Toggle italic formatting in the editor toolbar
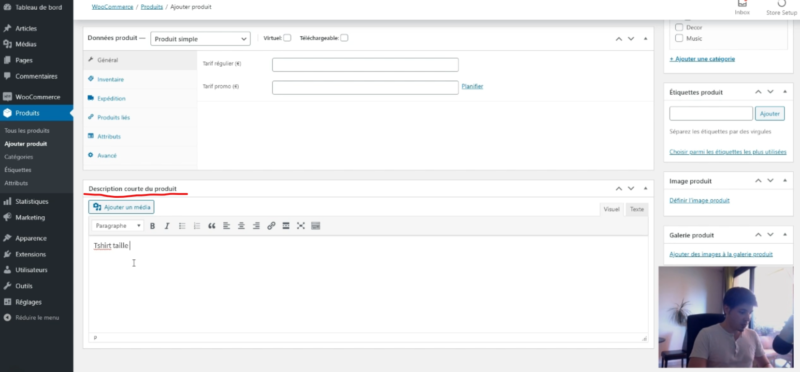This screenshot has height=372, width=800. 167,226
